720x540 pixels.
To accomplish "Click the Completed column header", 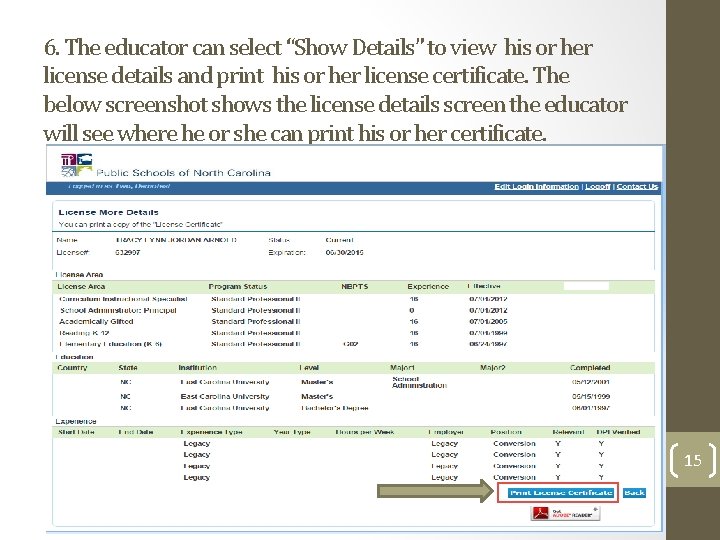I will coord(590,368).
